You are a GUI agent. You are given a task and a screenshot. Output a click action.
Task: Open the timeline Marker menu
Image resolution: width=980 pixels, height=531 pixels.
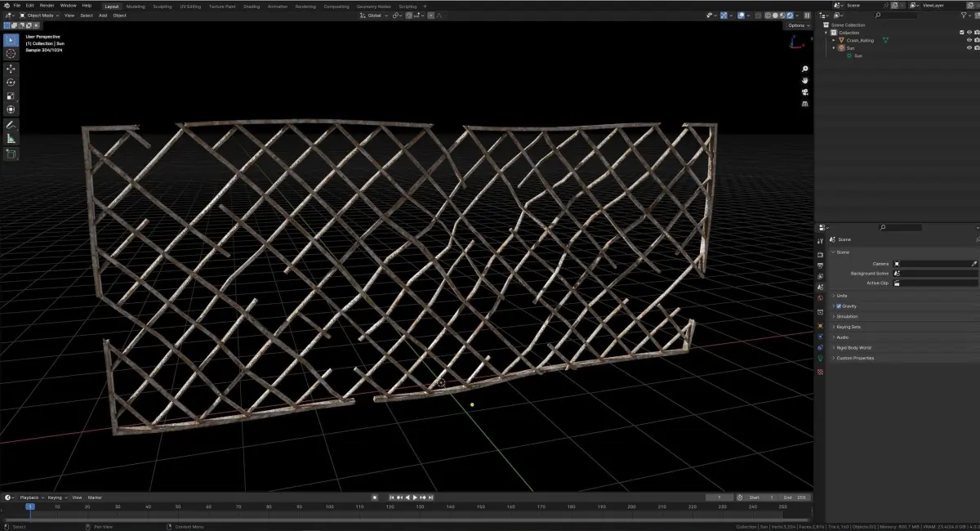(x=95, y=498)
